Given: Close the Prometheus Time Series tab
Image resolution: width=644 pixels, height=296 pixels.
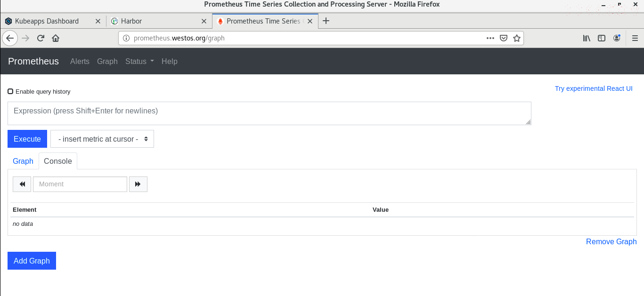Looking at the screenshot, I should [x=310, y=21].
